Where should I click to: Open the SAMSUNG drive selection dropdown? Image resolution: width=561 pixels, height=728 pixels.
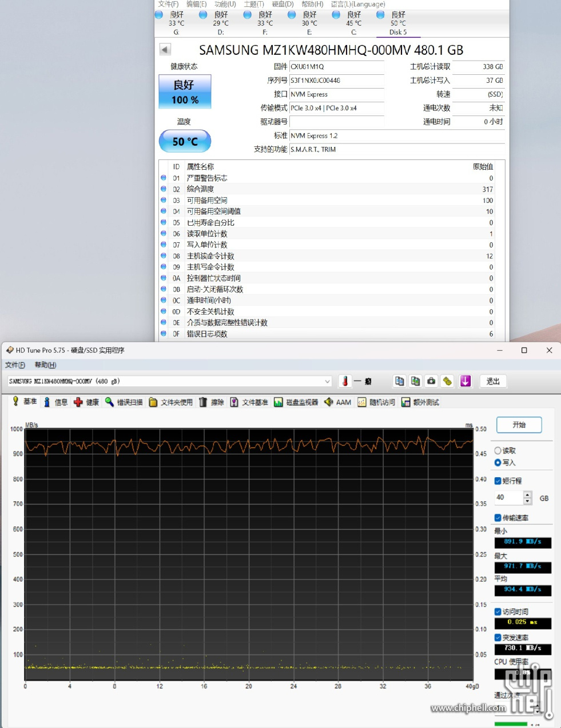pos(170,381)
